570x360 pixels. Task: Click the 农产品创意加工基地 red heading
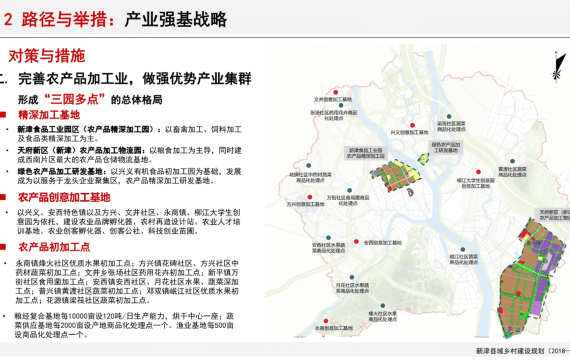[x=64, y=197]
